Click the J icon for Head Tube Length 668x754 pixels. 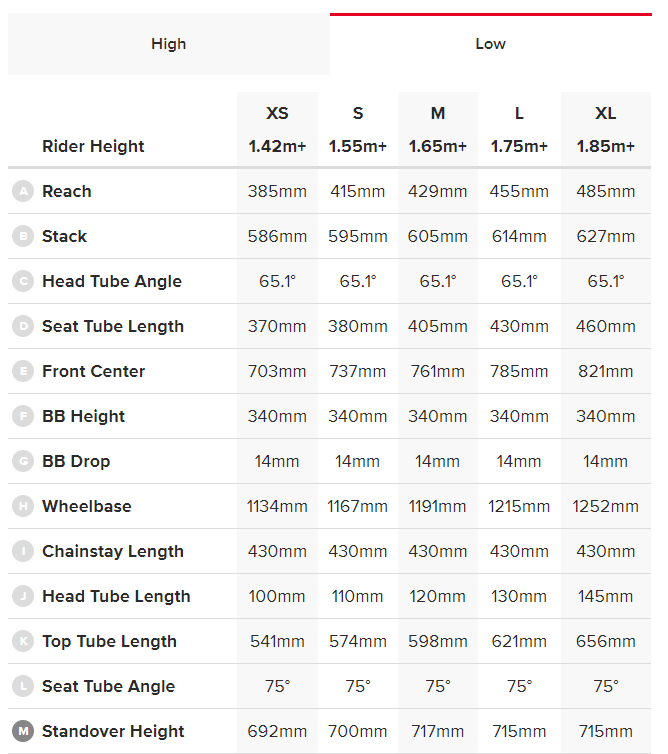coord(22,596)
